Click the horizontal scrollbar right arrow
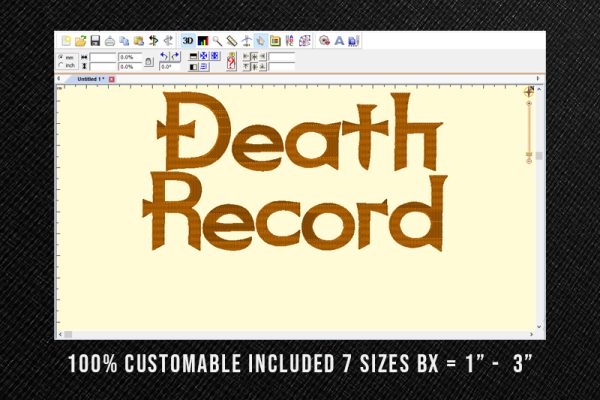600x400 pixels. coord(531,335)
